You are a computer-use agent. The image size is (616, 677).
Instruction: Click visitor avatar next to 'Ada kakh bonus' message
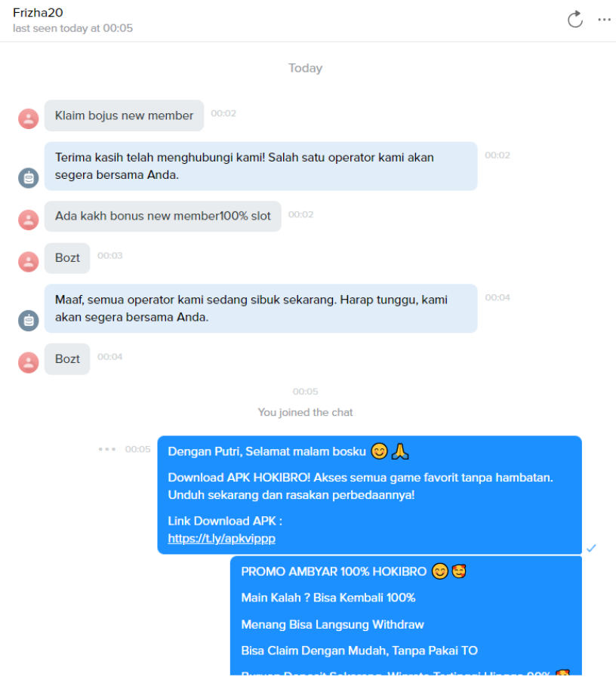29,220
